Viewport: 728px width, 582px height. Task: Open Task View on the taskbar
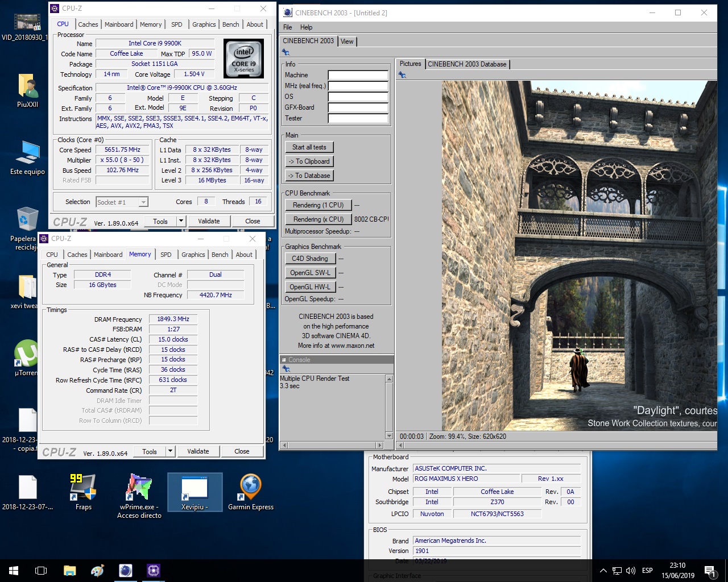(41, 570)
